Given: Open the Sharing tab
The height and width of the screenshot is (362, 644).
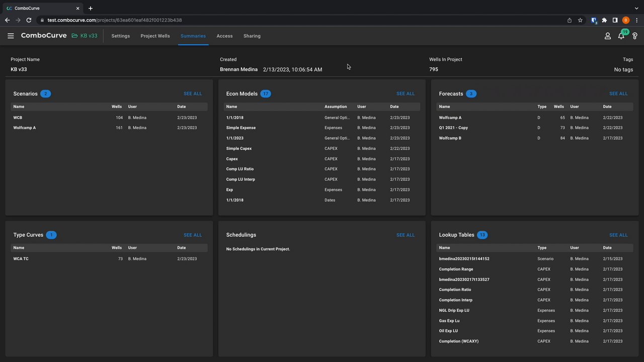Looking at the screenshot, I should 252,36.
